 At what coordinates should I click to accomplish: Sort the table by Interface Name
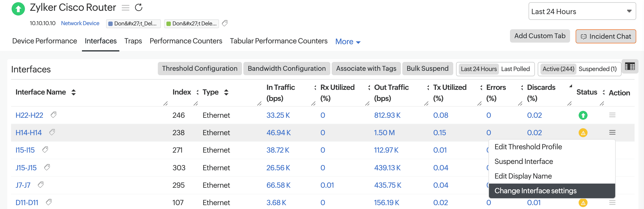[73, 92]
